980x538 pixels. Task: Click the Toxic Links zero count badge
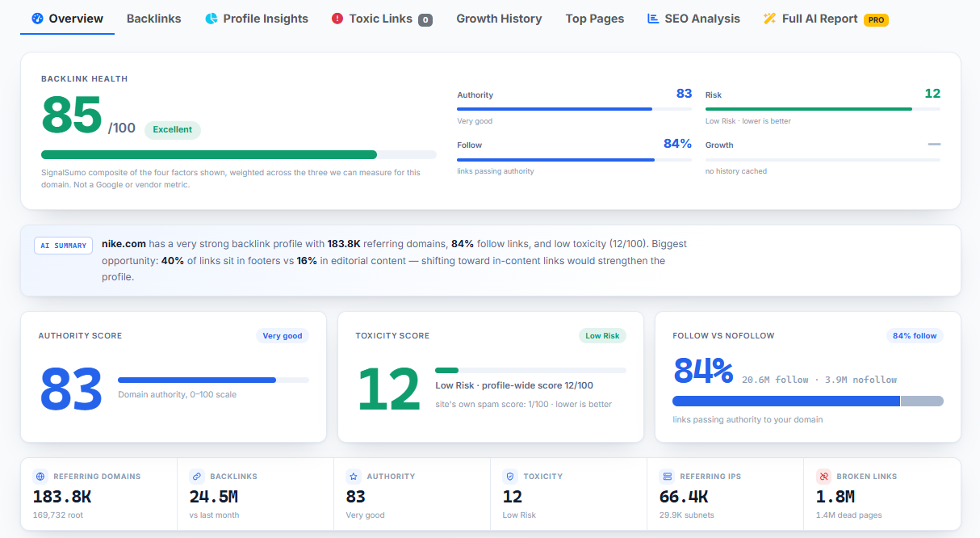[x=425, y=19]
